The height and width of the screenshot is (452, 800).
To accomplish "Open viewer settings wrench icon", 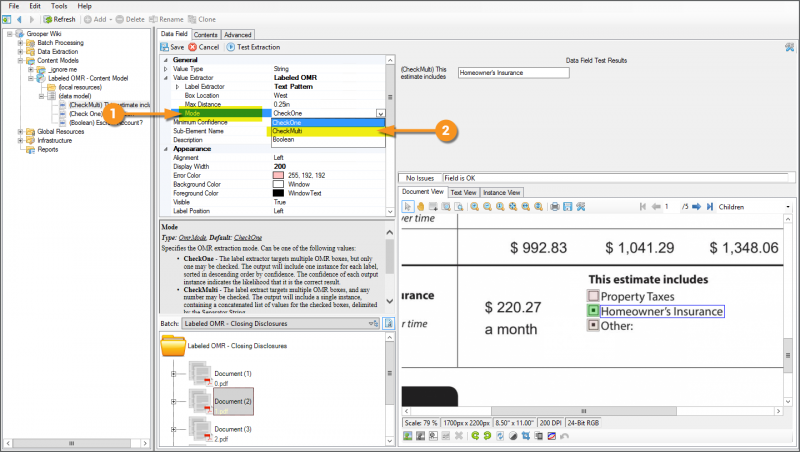I will pyautogui.click(x=581, y=207).
